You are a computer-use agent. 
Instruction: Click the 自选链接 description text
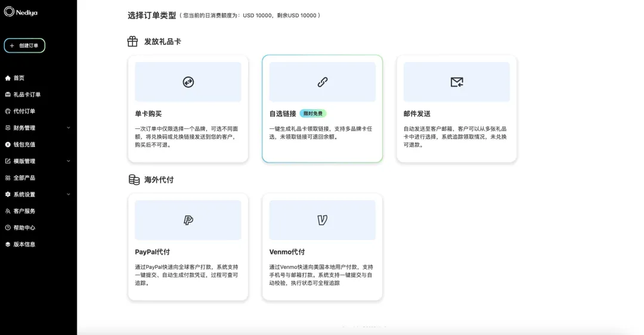[x=321, y=133]
